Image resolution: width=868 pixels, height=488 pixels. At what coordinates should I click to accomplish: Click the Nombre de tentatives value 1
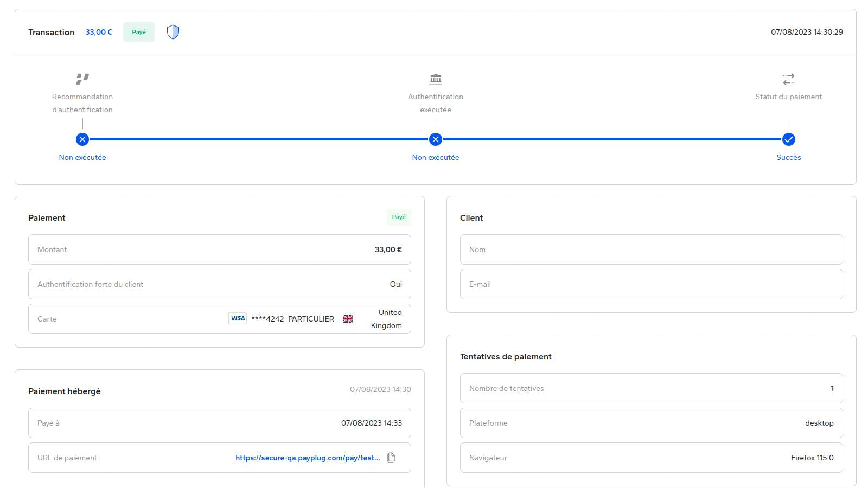(x=832, y=388)
